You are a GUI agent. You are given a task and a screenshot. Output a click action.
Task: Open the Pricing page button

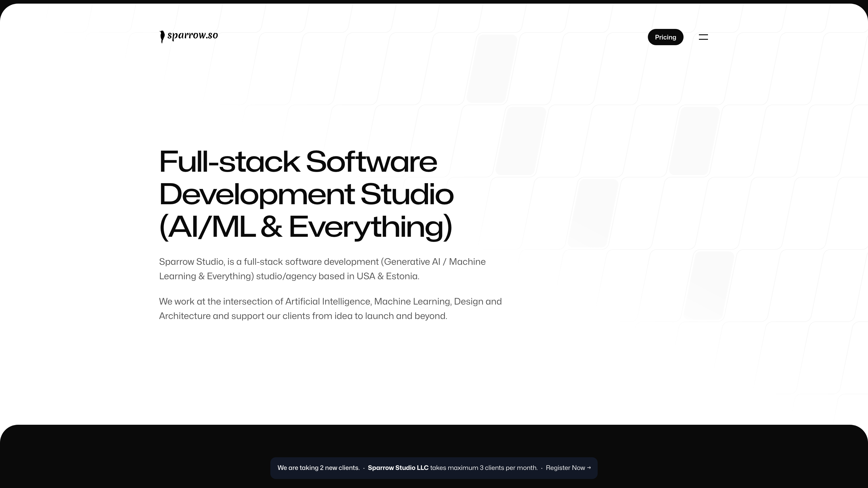click(x=665, y=37)
